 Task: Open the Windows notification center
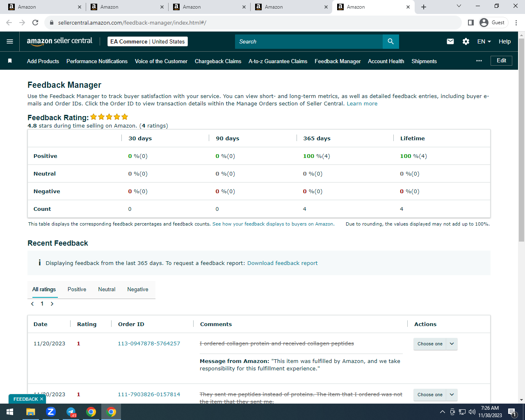(x=512, y=412)
